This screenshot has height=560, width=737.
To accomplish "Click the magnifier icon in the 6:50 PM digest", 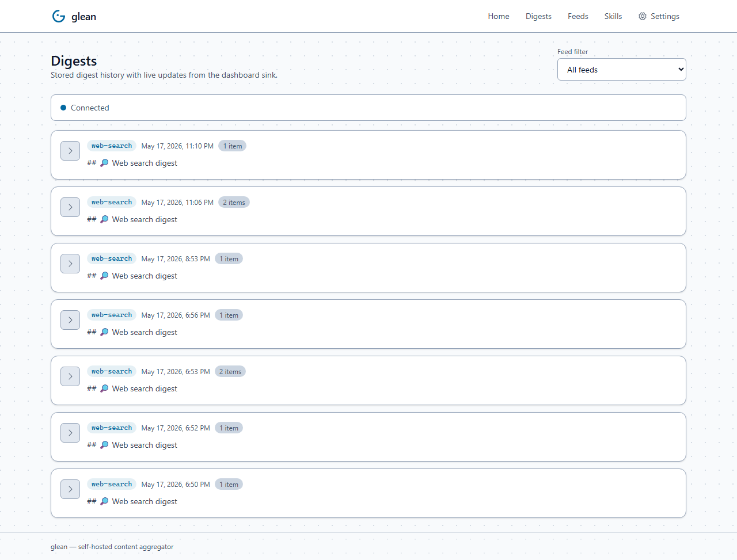I will [104, 501].
